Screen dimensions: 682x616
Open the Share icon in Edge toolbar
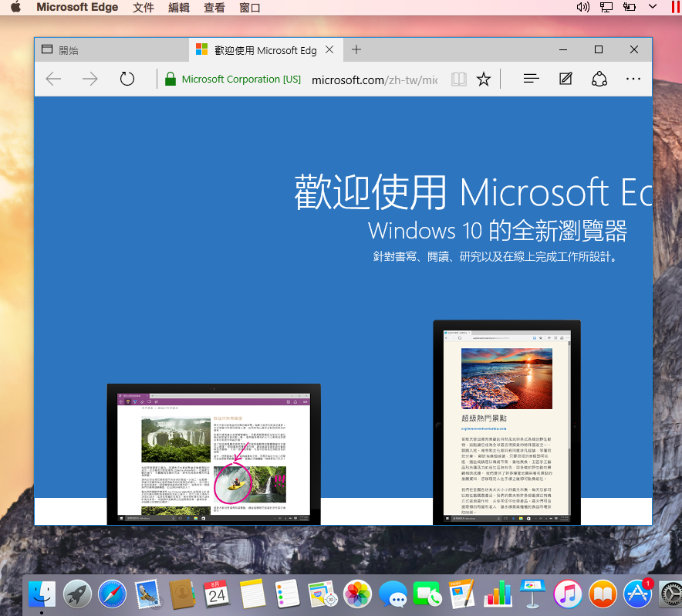(599, 79)
